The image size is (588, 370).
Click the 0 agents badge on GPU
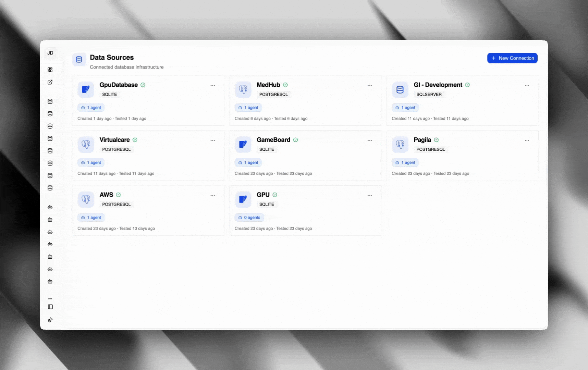249,217
